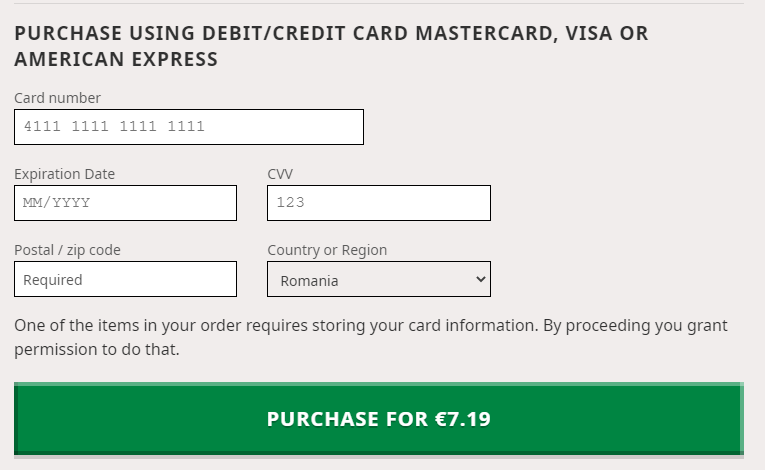Image resolution: width=765 pixels, height=470 pixels.
Task: Select the Postal / zip code field
Action: (125, 279)
